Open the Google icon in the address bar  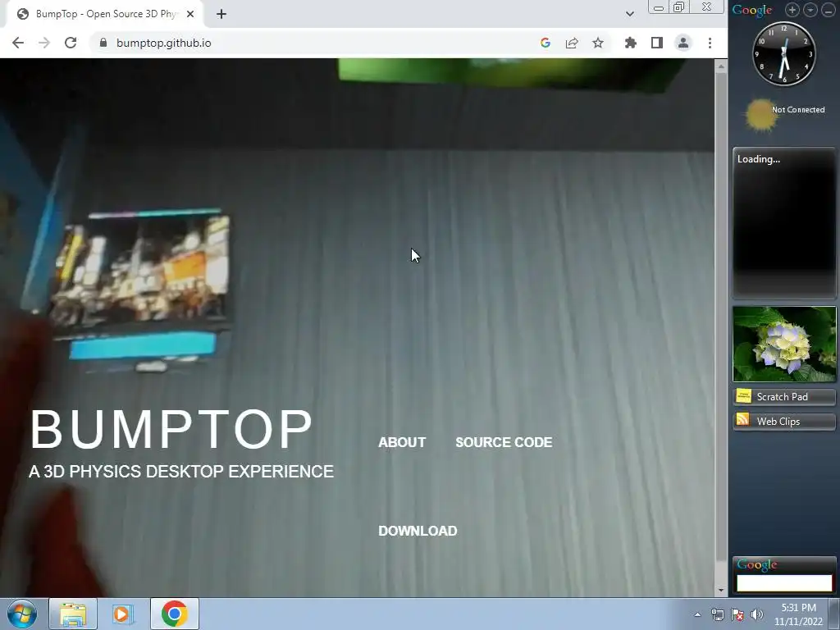click(546, 43)
